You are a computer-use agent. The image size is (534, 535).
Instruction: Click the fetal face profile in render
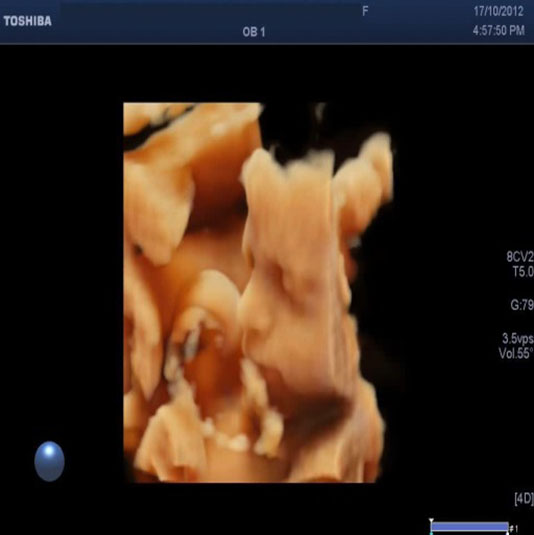(x=293, y=280)
